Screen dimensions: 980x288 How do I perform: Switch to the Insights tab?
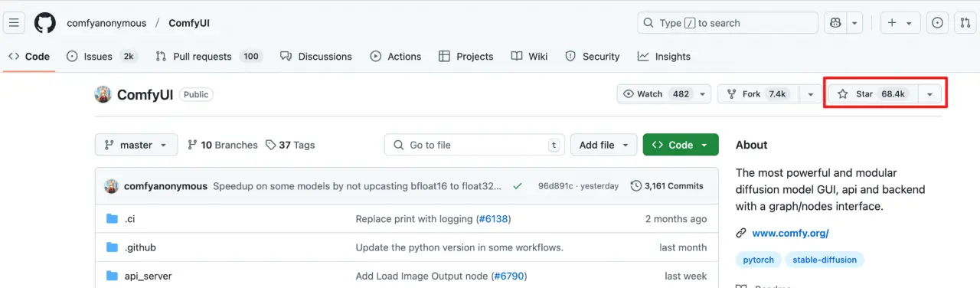tap(664, 57)
